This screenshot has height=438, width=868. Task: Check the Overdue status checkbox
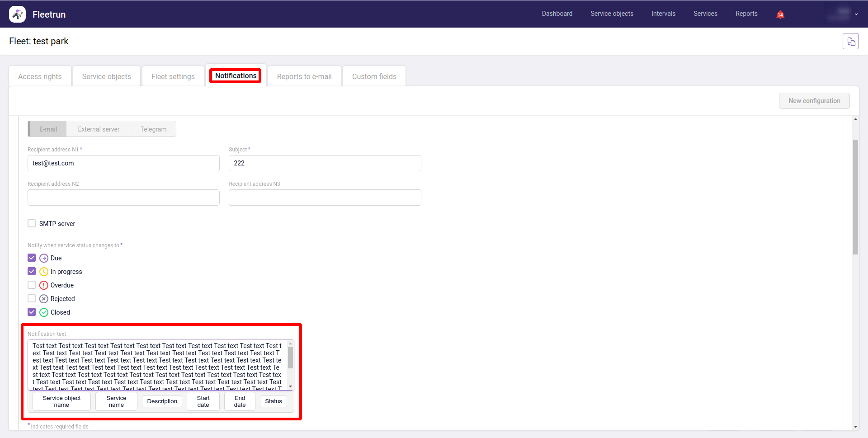tap(32, 285)
